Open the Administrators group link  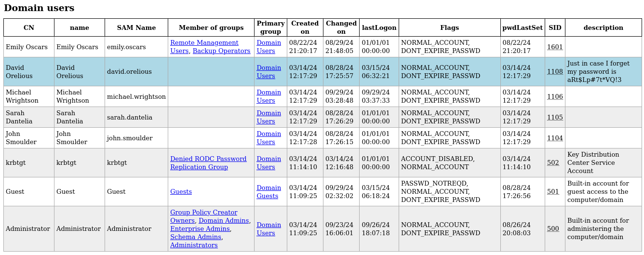point(194,245)
